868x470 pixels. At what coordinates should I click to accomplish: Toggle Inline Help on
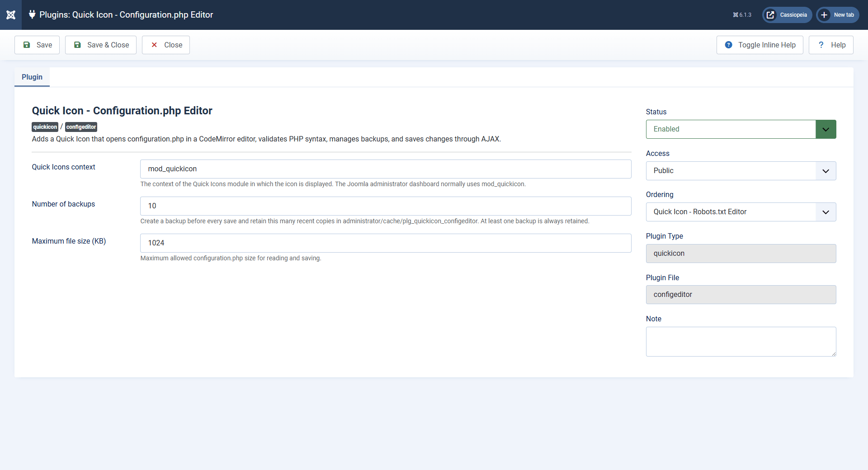click(759, 45)
